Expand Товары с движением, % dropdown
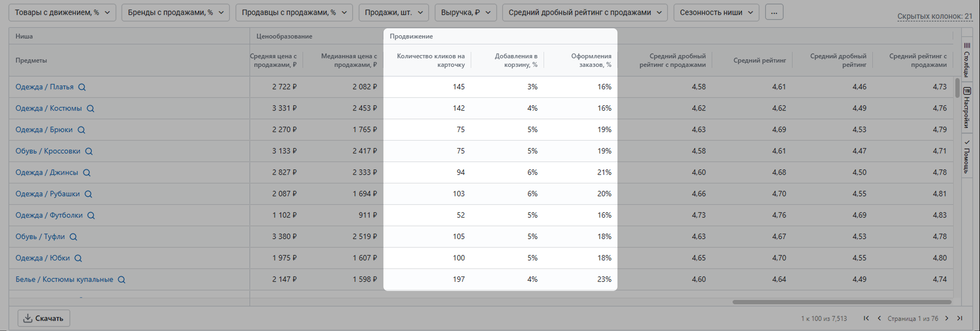The height and width of the screenshot is (331, 980). [62, 13]
